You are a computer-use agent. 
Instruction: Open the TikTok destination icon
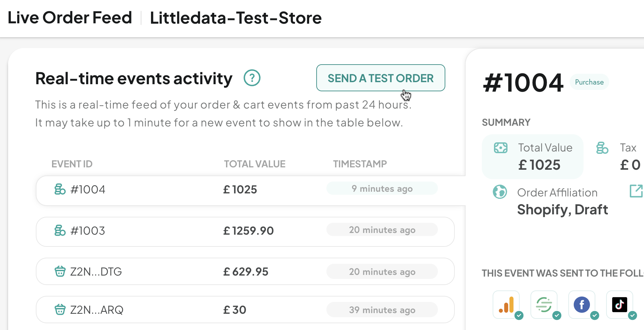coord(620,305)
